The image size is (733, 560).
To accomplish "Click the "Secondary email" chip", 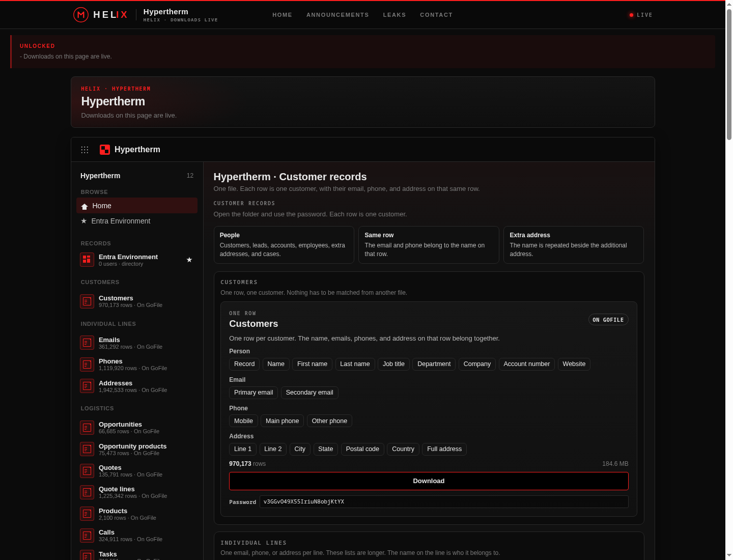I will tap(309, 393).
